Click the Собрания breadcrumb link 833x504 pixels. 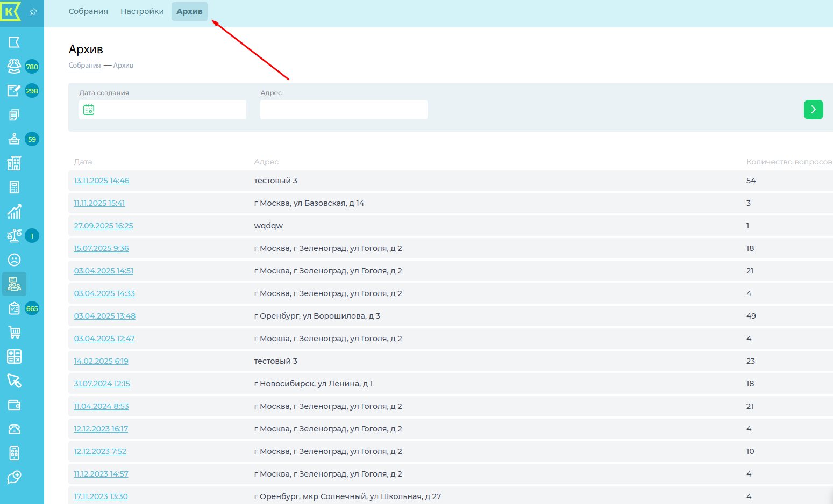coord(84,66)
